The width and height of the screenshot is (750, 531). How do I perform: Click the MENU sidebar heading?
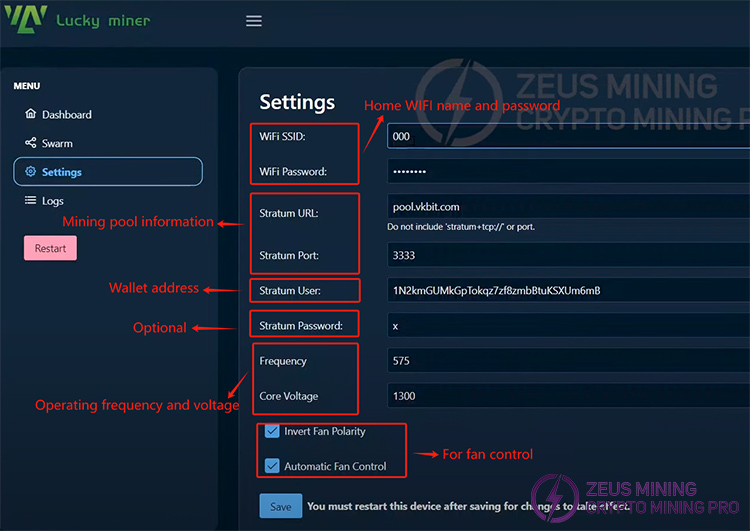tap(27, 86)
